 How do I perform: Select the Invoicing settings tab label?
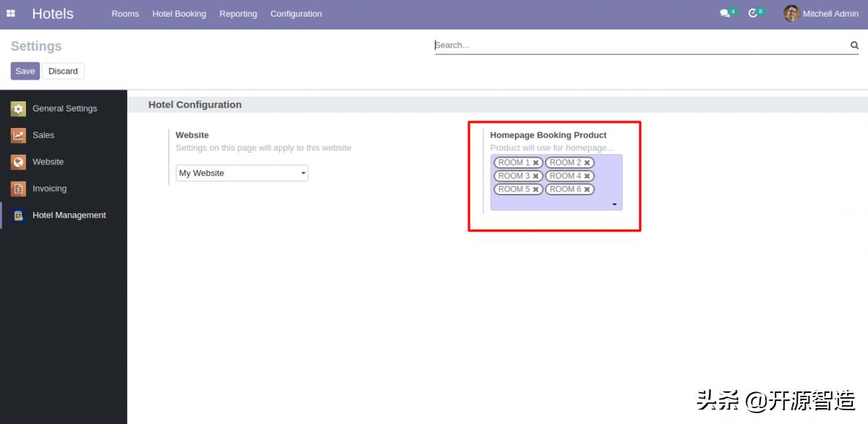click(49, 189)
